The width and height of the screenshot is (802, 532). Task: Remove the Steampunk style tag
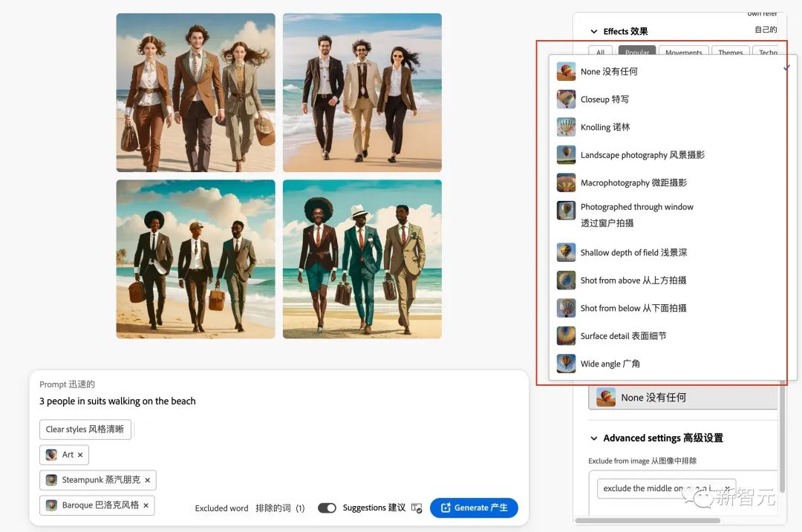(147, 480)
